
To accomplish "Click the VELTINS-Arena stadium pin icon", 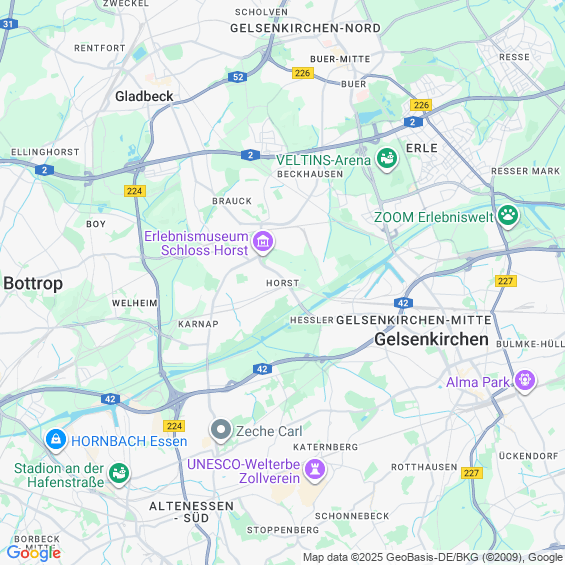I will pyautogui.click(x=387, y=159).
